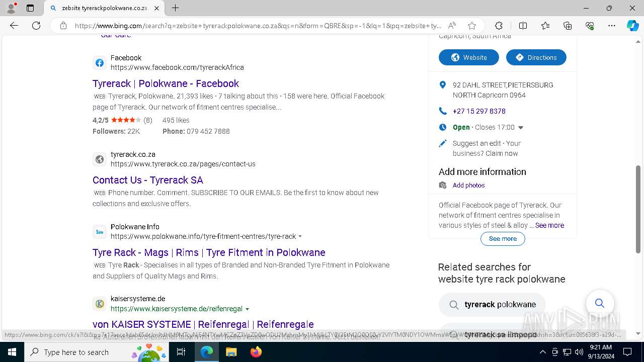Click kaisersysteme.de favicon
The image size is (644, 362).
100,304
